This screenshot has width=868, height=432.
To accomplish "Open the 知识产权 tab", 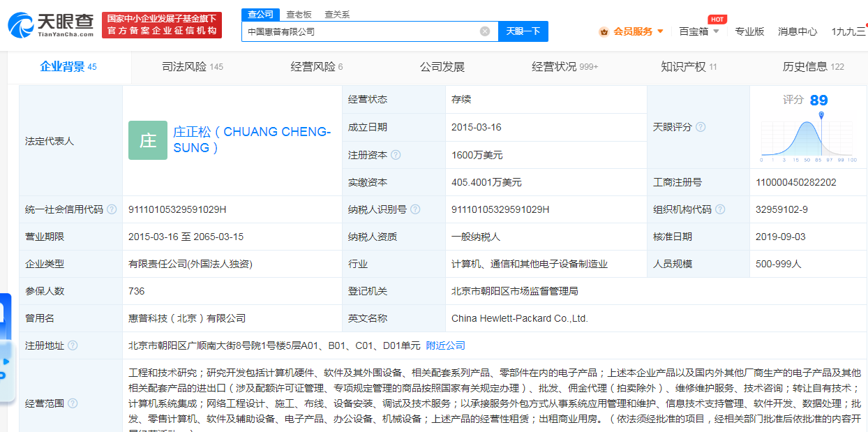I will (x=689, y=67).
